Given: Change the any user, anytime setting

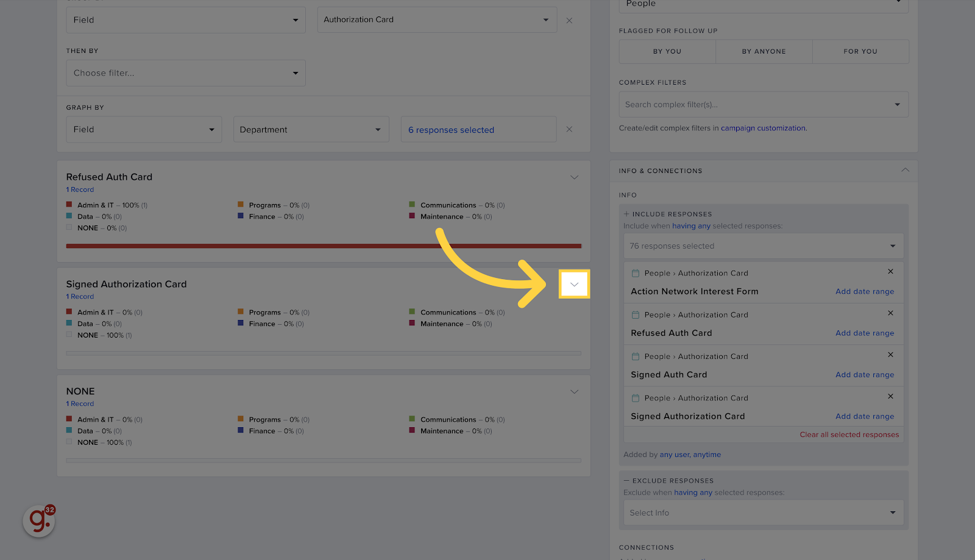Looking at the screenshot, I should tap(690, 455).
